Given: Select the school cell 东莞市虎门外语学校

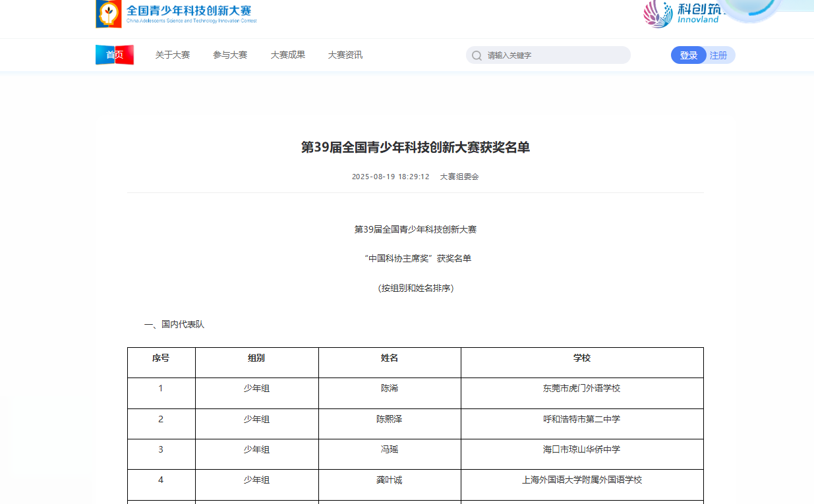Looking at the screenshot, I should pyautogui.click(x=582, y=389).
